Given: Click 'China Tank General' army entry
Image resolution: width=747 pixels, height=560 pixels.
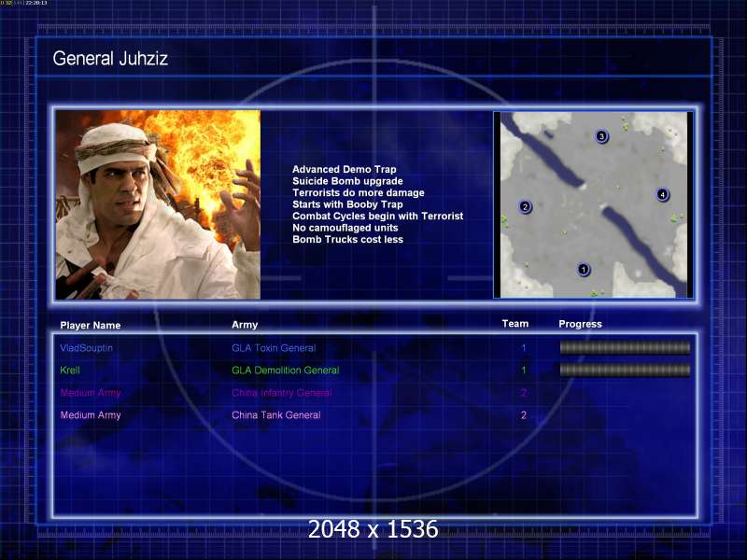Looking at the screenshot, I should (275, 415).
